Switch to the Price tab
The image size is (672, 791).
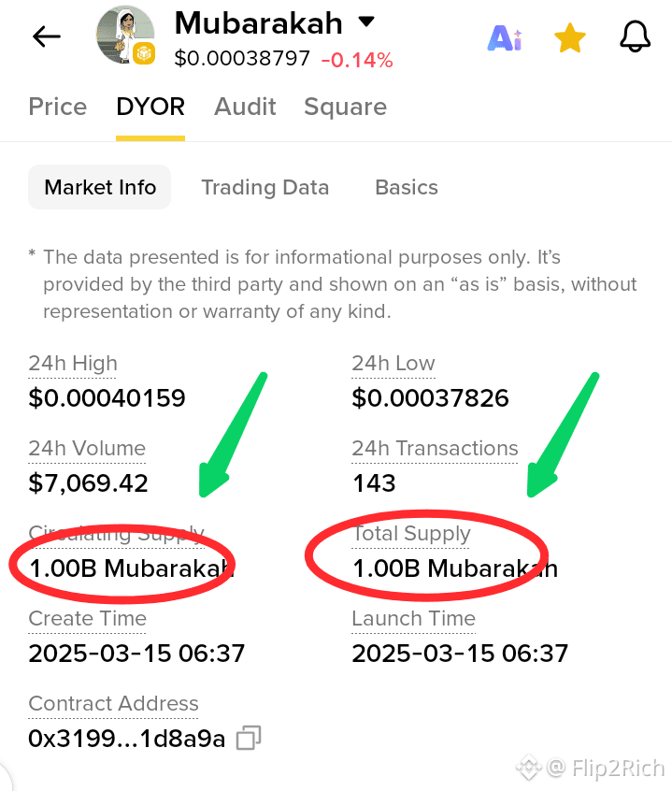pyautogui.click(x=57, y=107)
